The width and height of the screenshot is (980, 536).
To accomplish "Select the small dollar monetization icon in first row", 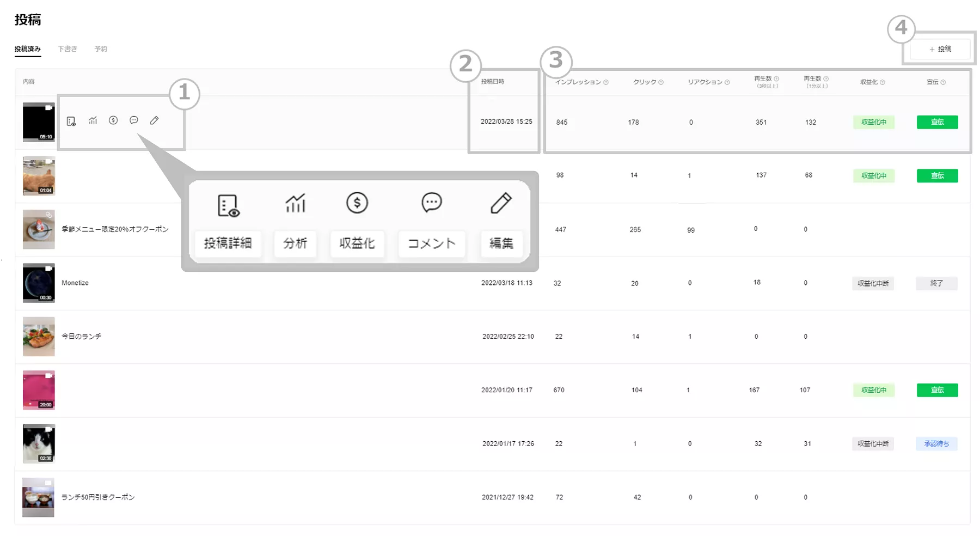I will tap(113, 120).
